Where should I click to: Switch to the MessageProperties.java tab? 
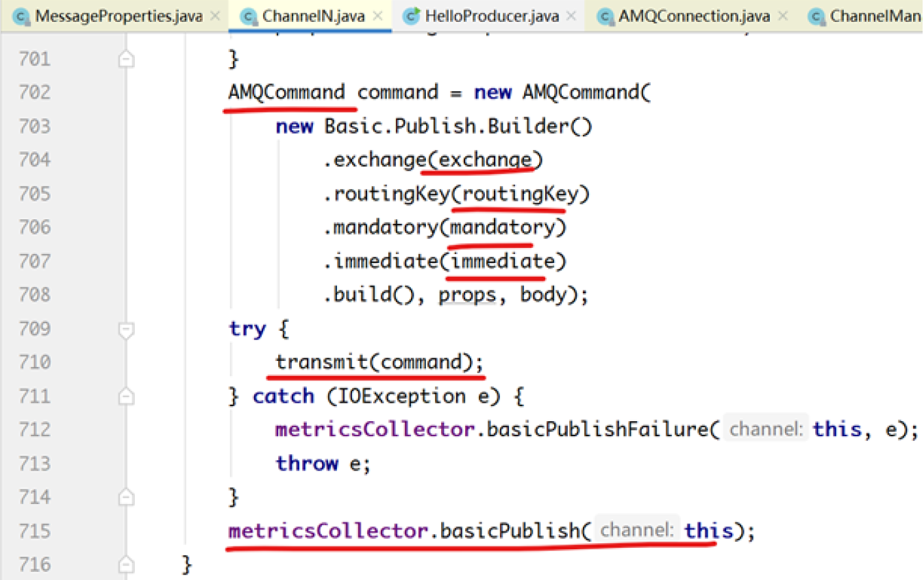pos(118,16)
